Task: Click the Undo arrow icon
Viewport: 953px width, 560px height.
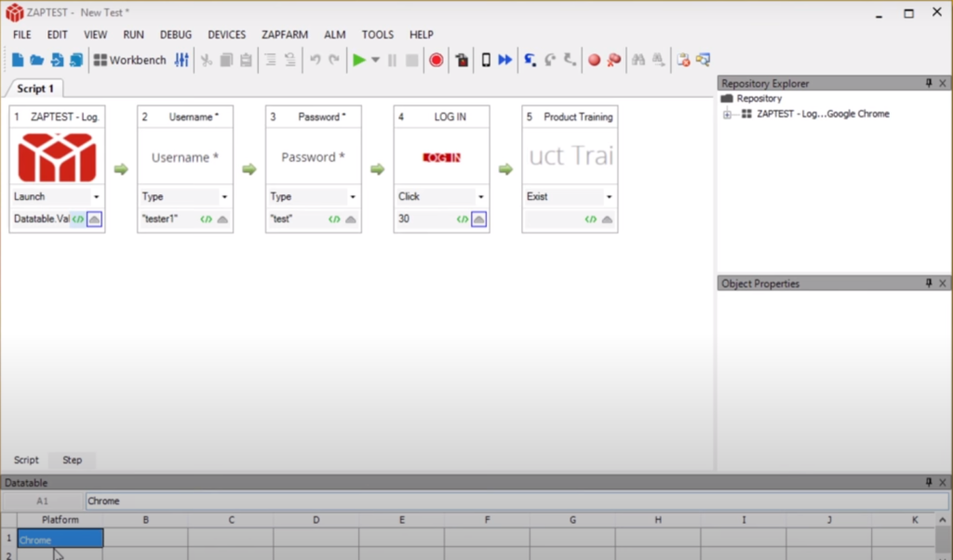Action: pos(315,60)
